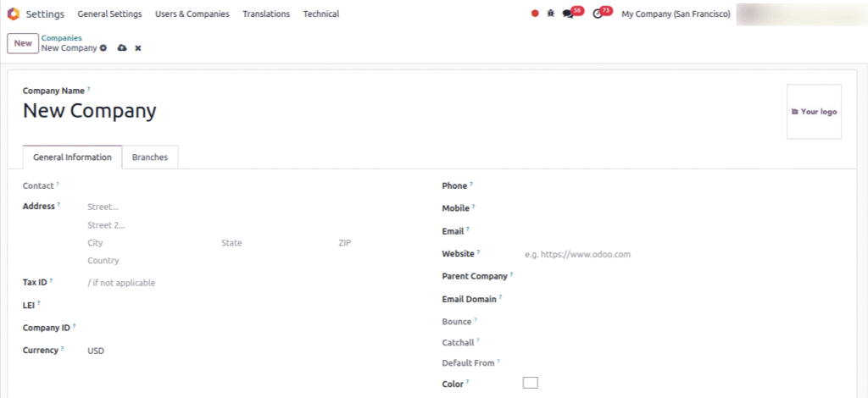The image size is (868, 398).
Task: Open the State dropdown field
Action: (x=275, y=243)
